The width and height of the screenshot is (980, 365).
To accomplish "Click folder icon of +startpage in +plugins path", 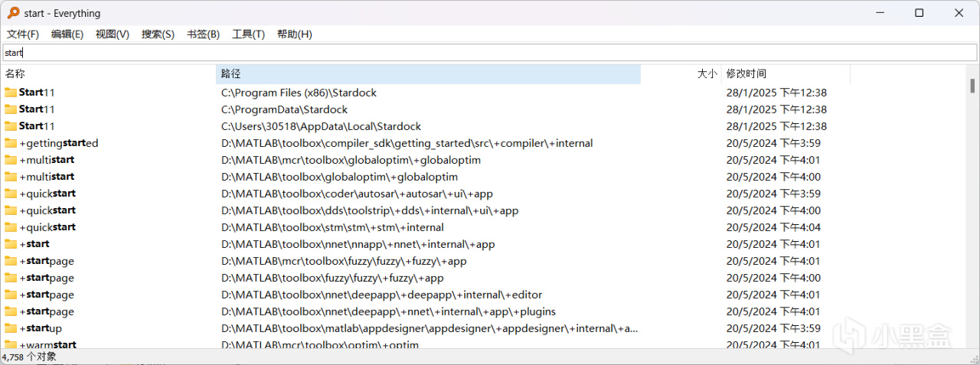I will tap(11, 311).
